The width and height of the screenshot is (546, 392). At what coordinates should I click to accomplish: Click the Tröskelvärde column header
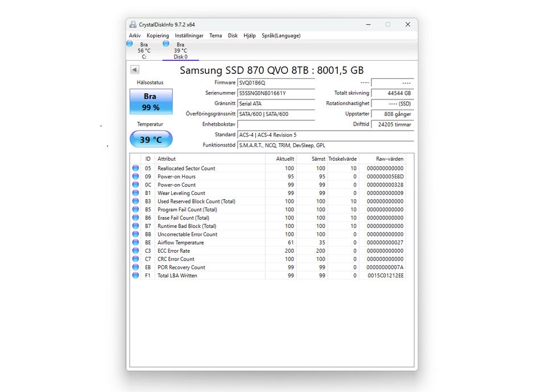click(343, 159)
